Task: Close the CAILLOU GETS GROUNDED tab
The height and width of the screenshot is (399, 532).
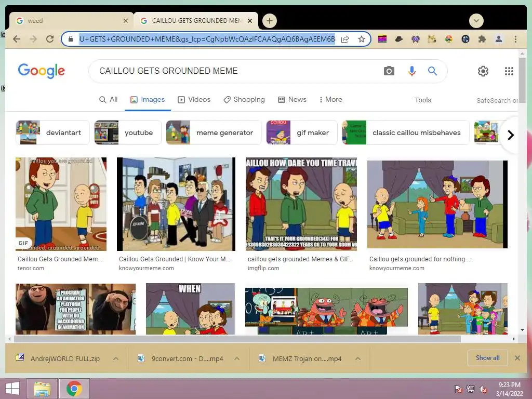Action: click(x=250, y=21)
